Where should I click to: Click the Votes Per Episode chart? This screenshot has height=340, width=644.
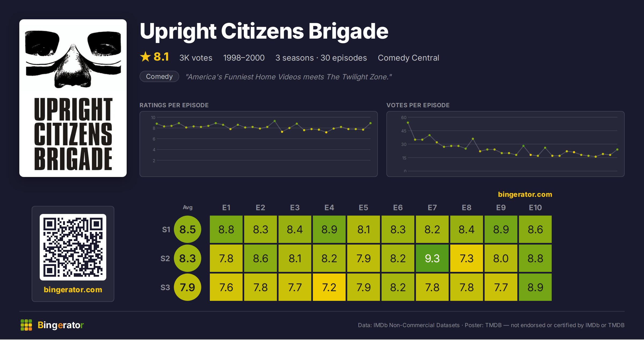[x=506, y=144]
